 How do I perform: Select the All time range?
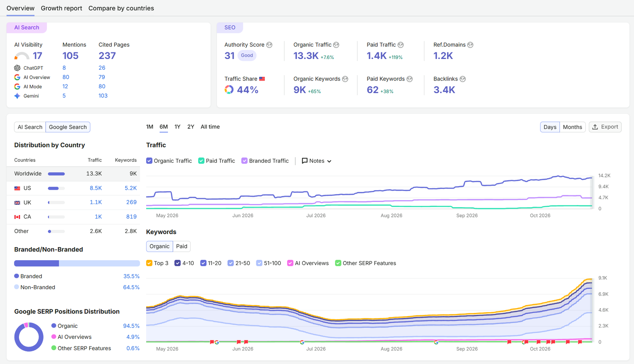click(210, 127)
